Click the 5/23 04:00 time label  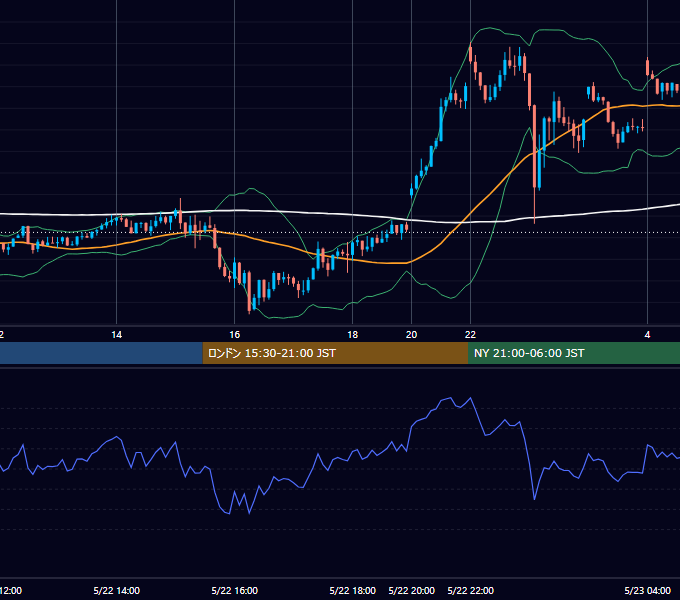(647, 590)
